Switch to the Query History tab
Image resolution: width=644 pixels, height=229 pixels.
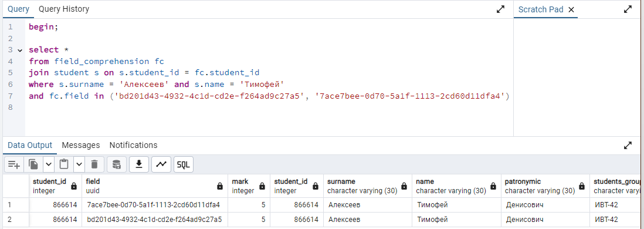tap(64, 9)
